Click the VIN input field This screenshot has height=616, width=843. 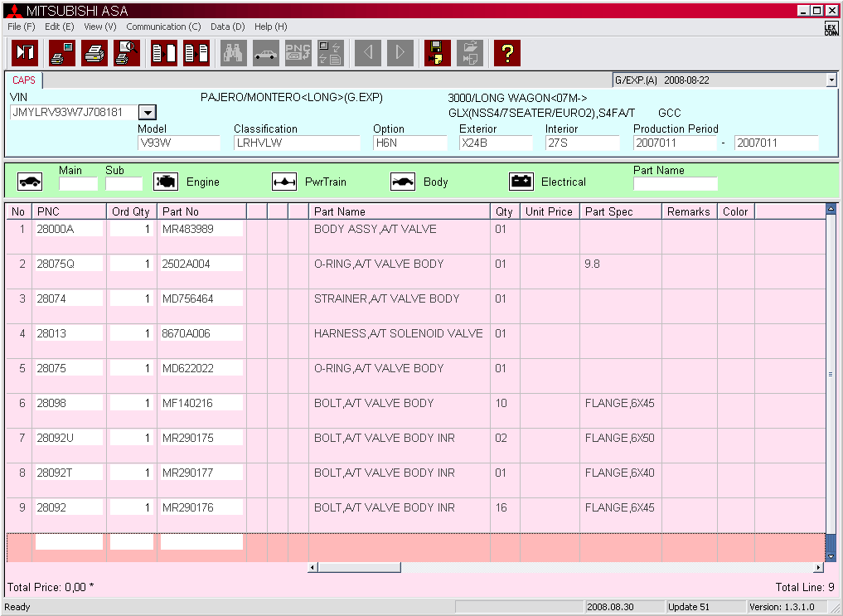74,113
